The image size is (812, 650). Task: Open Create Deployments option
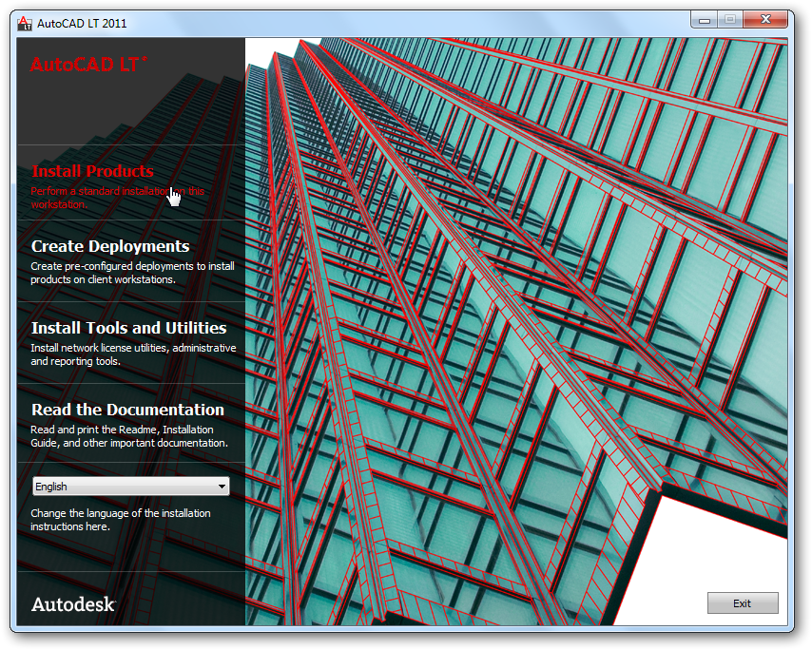[x=110, y=246]
